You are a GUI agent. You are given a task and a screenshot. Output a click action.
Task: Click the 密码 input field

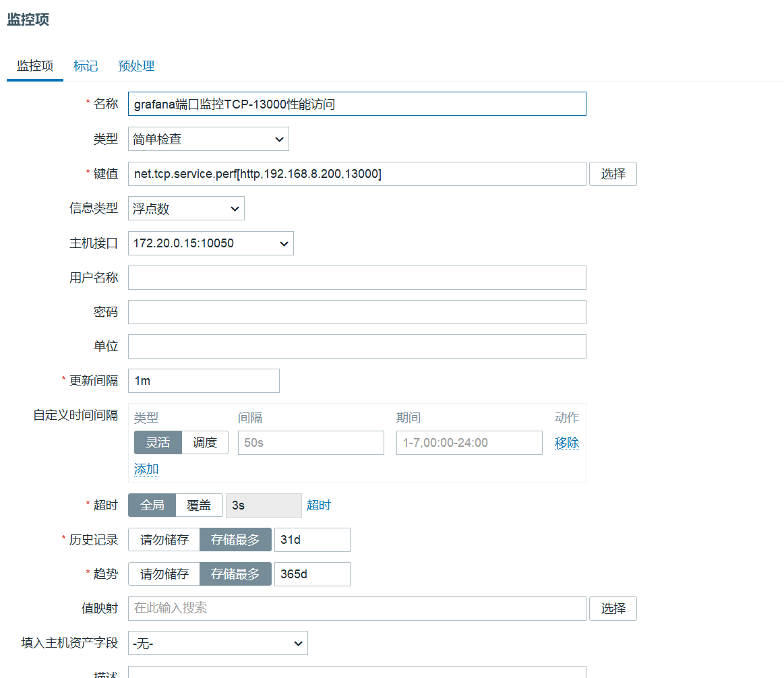[357, 312]
